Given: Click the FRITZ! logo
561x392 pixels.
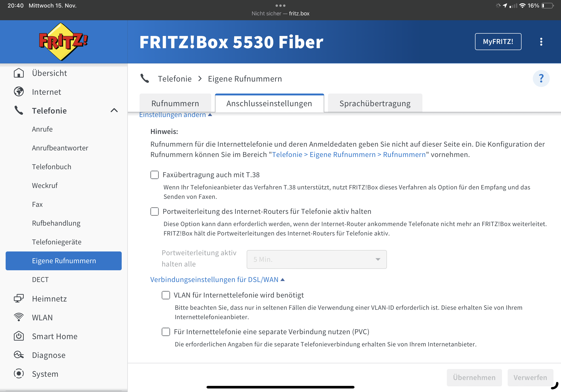Looking at the screenshot, I should [x=63, y=42].
